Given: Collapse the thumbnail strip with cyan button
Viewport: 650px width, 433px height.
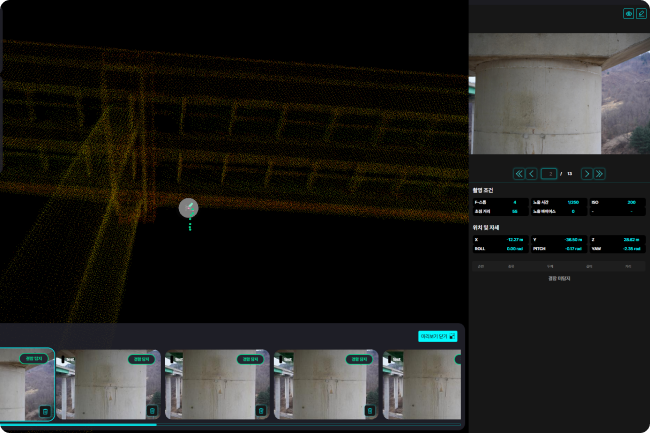Looking at the screenshot, I should 437,336.
